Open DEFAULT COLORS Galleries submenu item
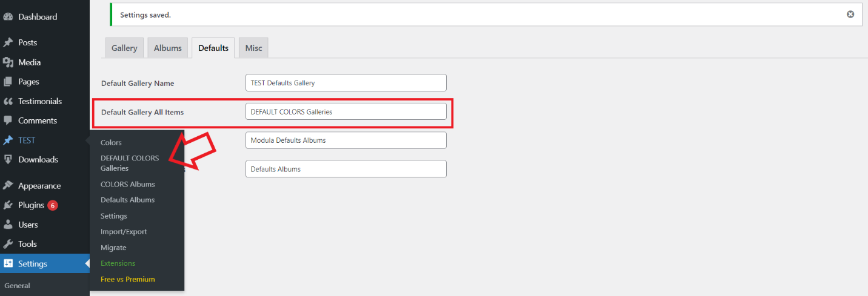The width and height of the screenshot is (868, 296). (x=130, y=163)
